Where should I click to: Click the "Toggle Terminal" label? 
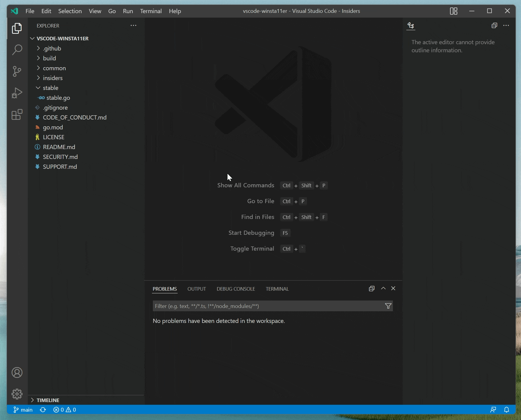[252, 249]
